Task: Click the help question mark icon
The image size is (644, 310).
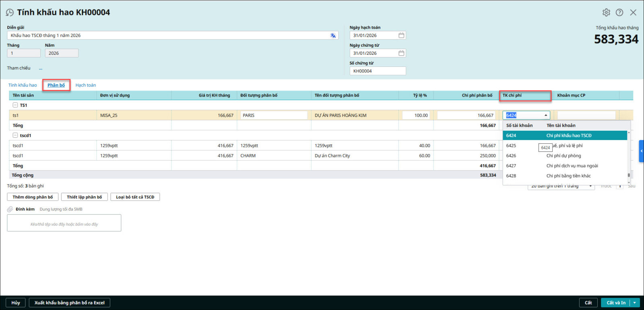Action: click(619, 12)
